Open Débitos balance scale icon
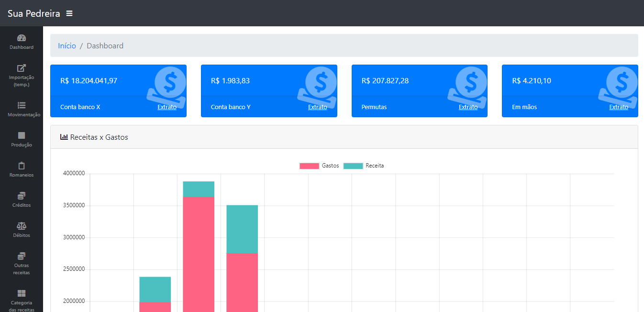The image size is (644, 312). pos(22,226)
